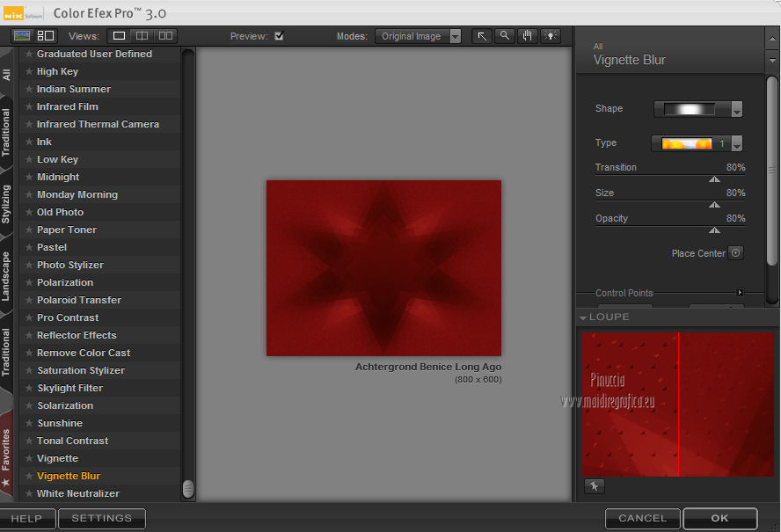Click OK to apply the filter
The height and width of the screenshot is (532, 781).
point(720,519)
